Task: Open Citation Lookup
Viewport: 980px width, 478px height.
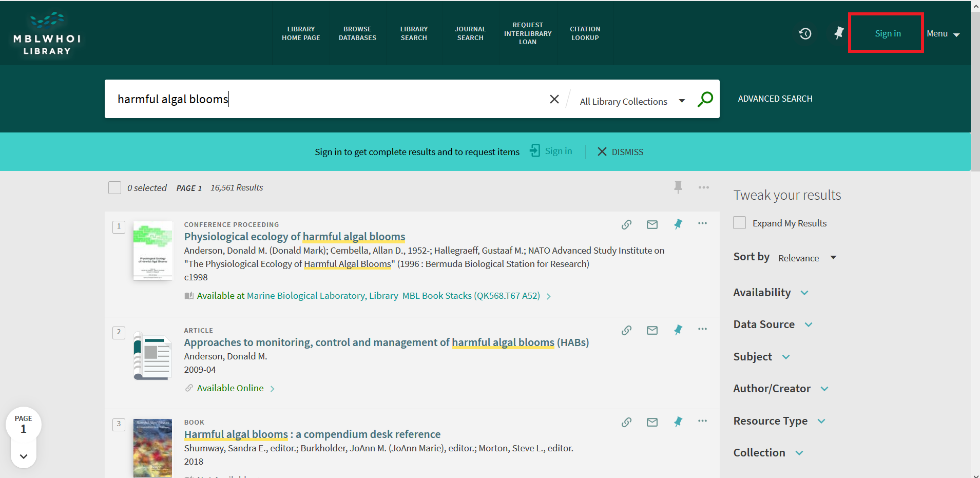Action: click(585, 33)
